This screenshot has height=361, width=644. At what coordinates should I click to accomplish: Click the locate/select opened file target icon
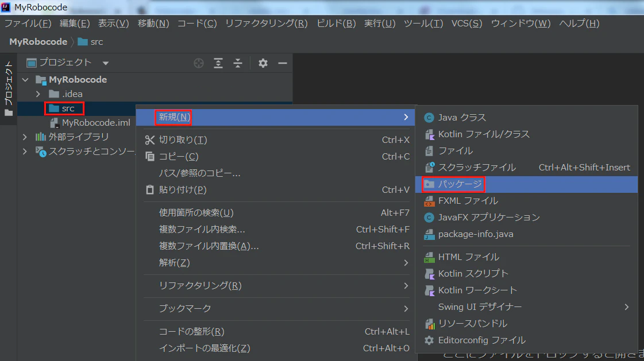coord(199,63)
